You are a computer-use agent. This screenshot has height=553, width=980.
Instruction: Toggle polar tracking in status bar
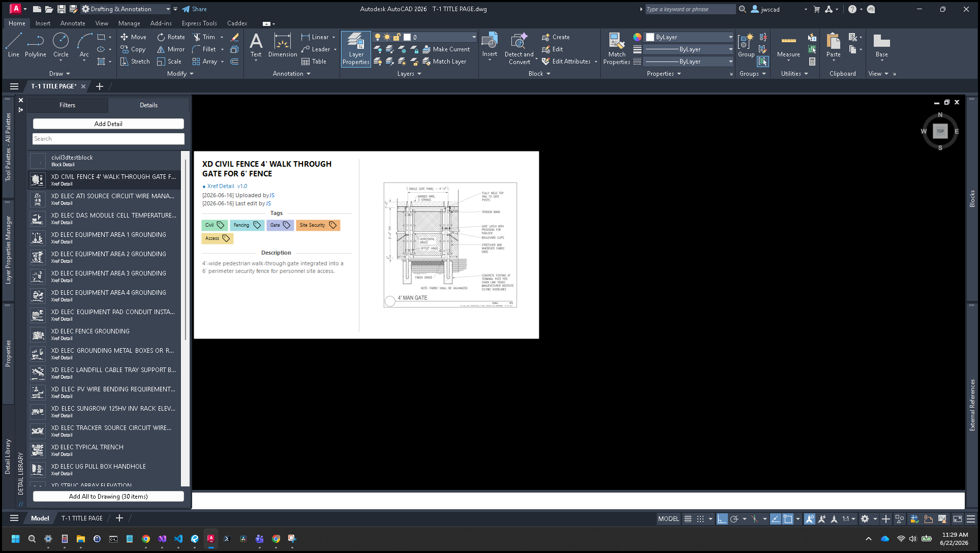pos(734,519)
